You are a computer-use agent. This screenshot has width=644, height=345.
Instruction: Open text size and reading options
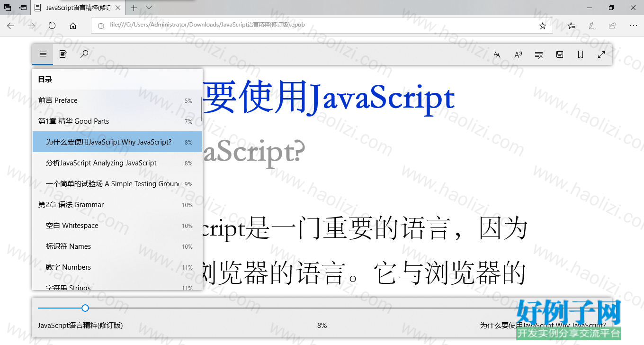coord(497,54)
